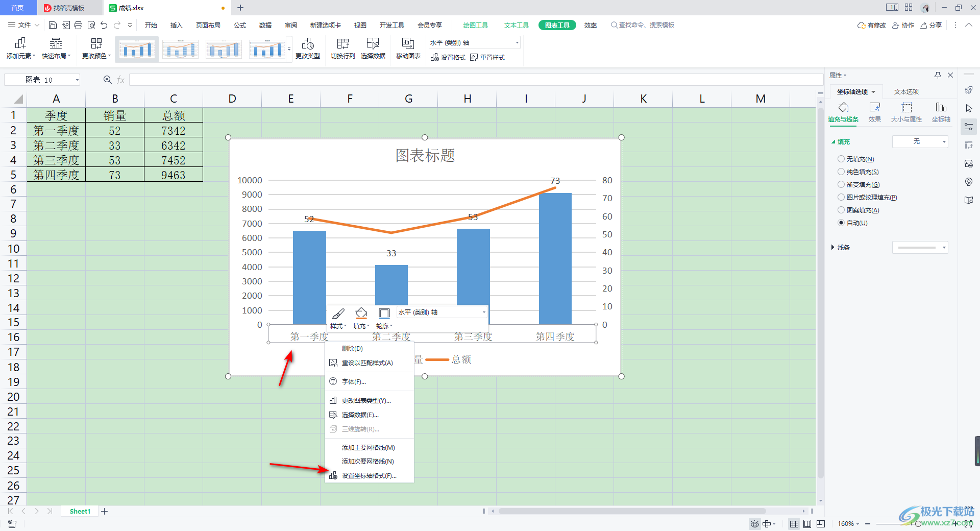Click Set Format (设置格式) ribbon button
Image resolution: width=980 pixels, height=531 pixels.
tap(448, 58)
